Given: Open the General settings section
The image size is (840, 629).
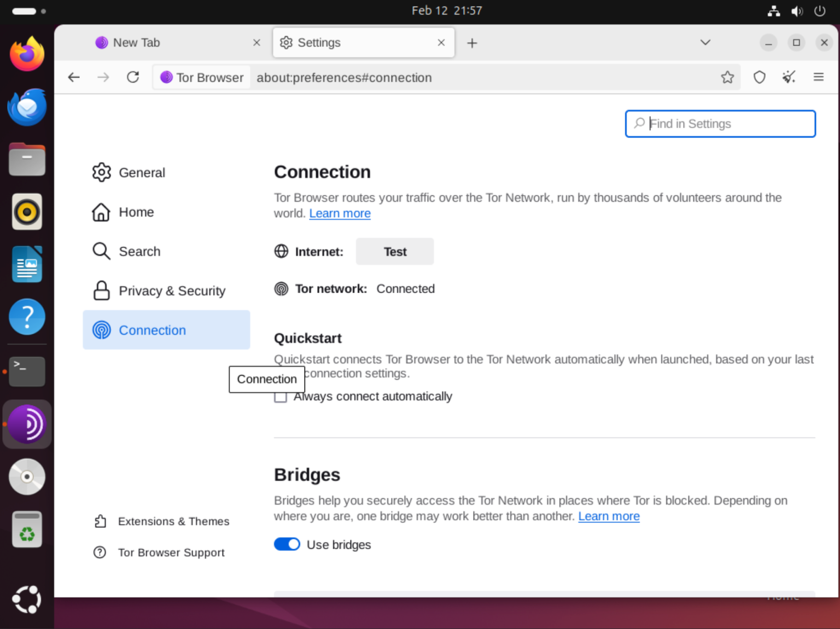Looking at the screenshot, I should (142, 172).
